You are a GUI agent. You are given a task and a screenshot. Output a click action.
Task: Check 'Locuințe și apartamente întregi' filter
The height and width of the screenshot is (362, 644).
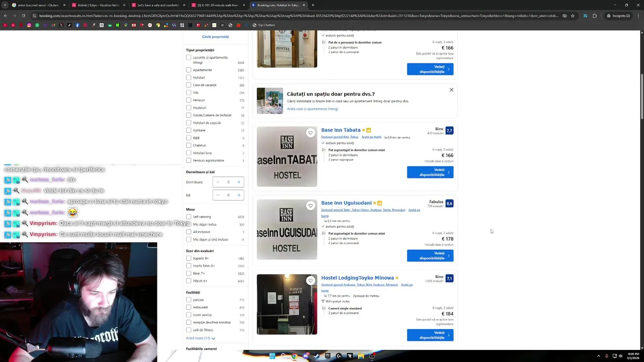pos(189,57)
